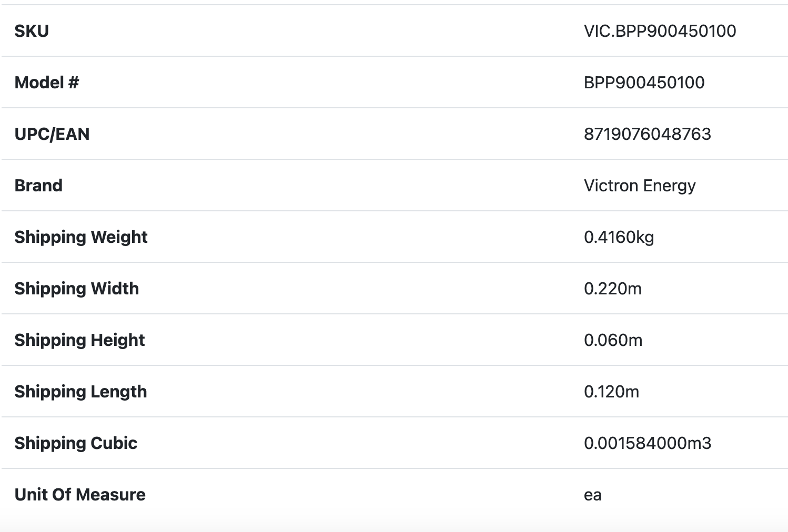Click the SKU row label
Screen dimensions: 788x532
pyautogui.click(x=32, y=31)
